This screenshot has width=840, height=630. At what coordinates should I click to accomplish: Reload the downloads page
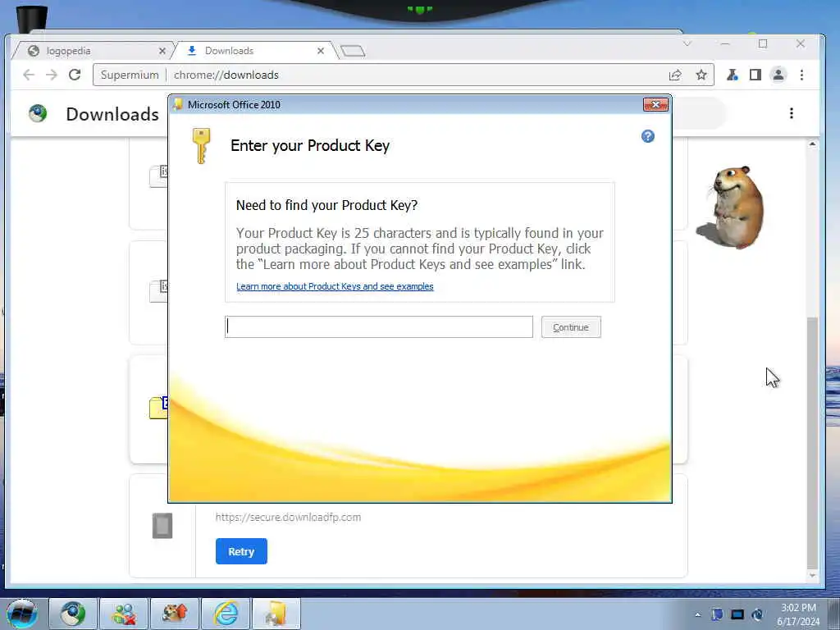pos(75,75)
